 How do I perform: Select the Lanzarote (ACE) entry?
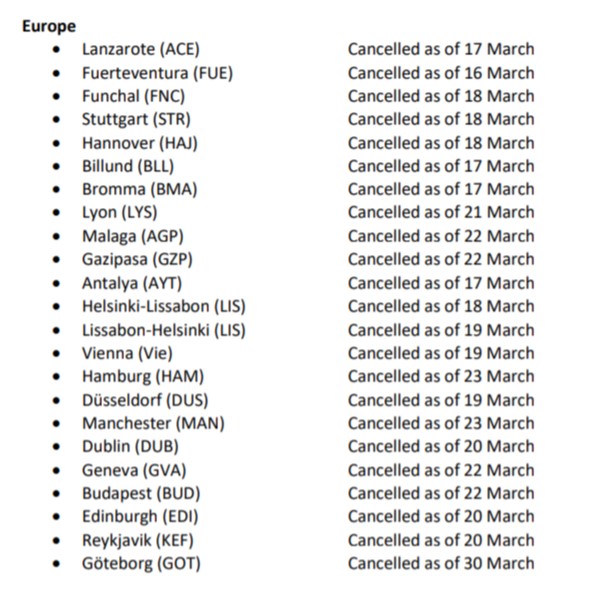[141, 49]
